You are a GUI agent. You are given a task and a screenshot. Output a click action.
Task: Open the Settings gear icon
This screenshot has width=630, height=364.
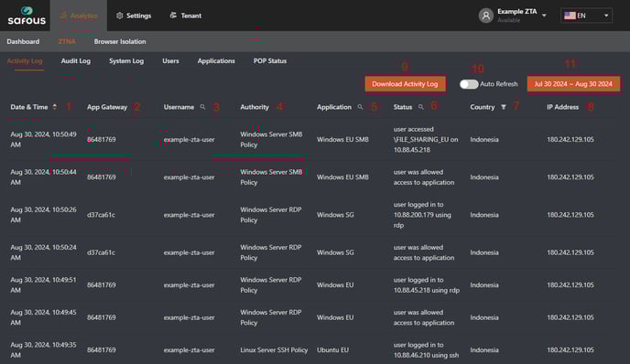pos(119,16)
